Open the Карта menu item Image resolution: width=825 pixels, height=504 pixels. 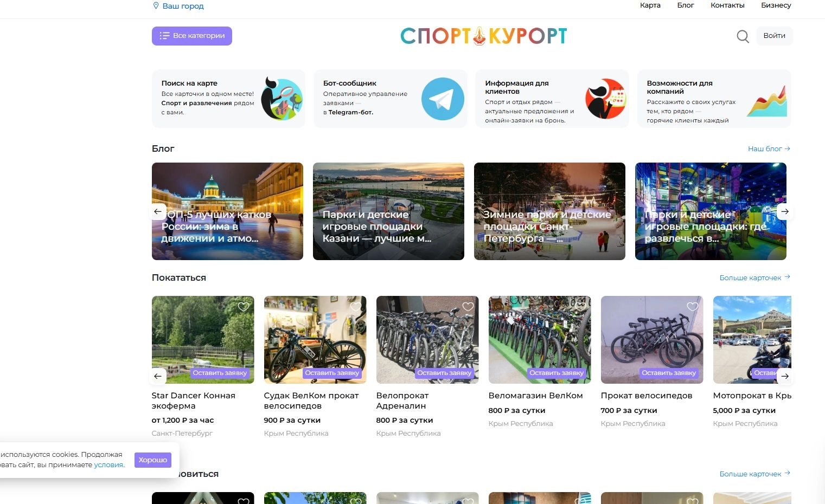(650, 5)
